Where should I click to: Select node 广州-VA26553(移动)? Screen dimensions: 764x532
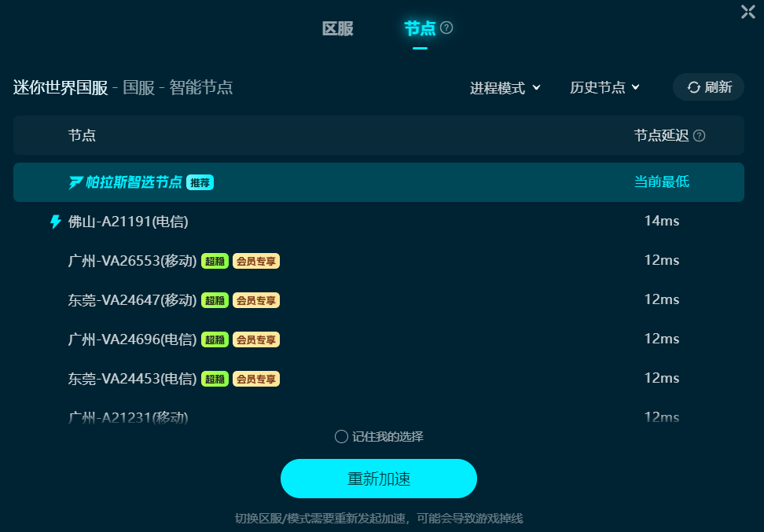pos(379,261)
